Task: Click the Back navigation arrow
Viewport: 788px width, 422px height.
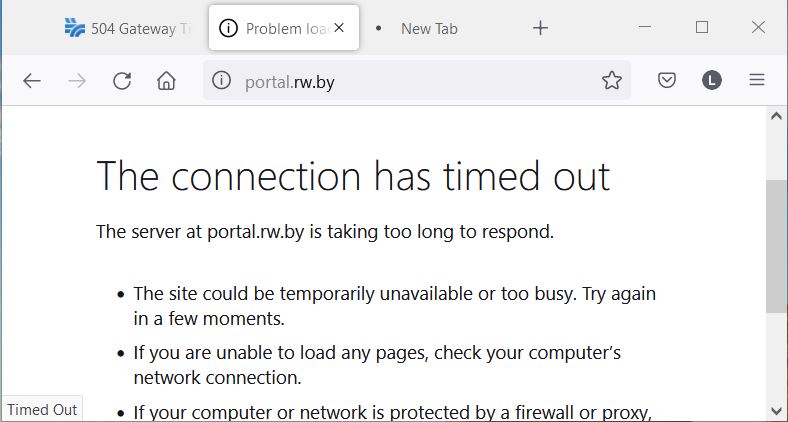Action: [x=32, y=81]
